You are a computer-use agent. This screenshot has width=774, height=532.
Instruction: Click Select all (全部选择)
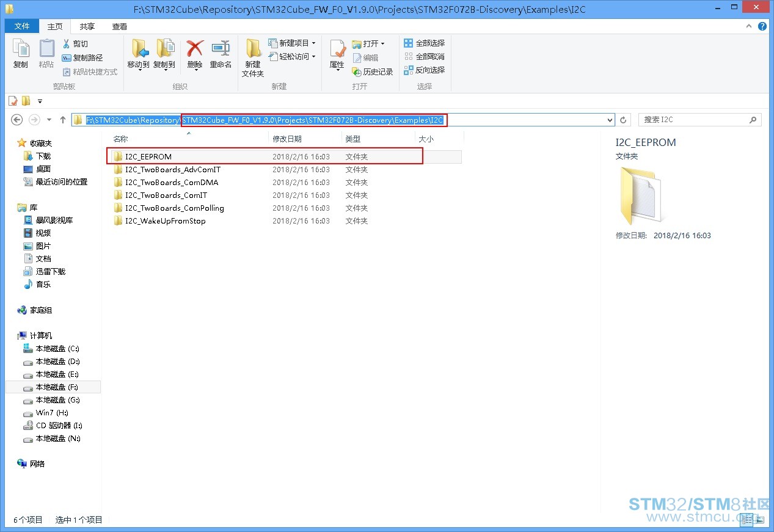pos(425,43)
